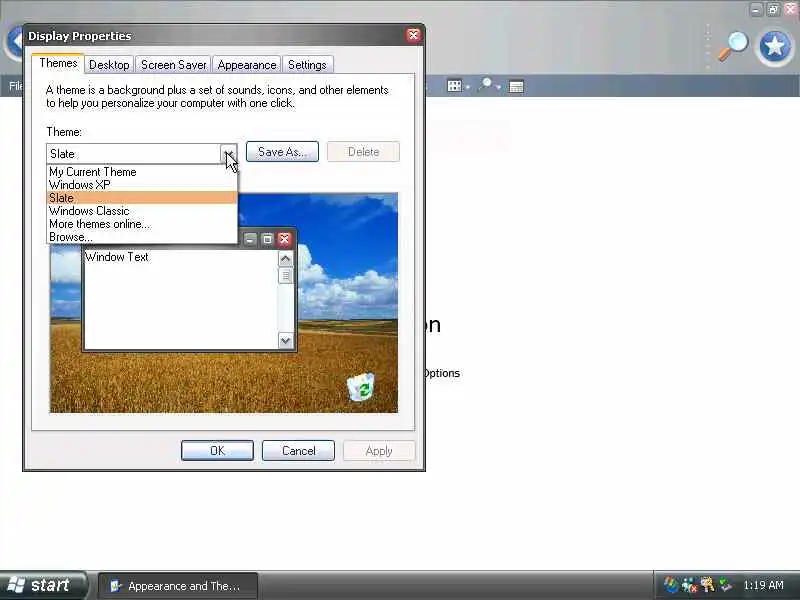Restore down the background Control Panel window

click(x=773, y=9)
